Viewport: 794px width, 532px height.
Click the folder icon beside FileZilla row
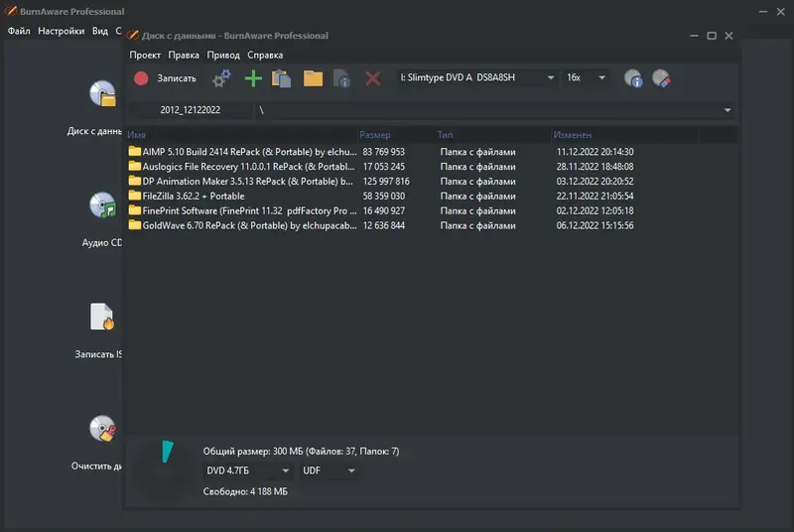tap(134, 196)
